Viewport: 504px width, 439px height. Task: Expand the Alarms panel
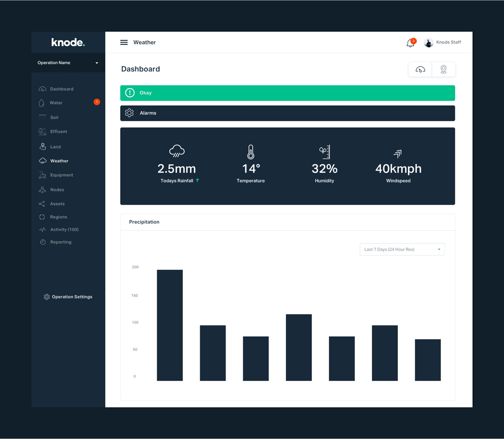(287, 113)
